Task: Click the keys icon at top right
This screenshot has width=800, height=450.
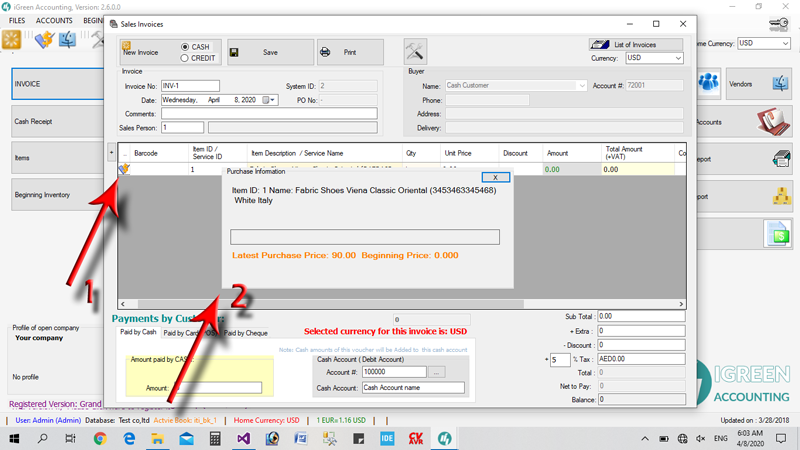Action: [779, 23]
